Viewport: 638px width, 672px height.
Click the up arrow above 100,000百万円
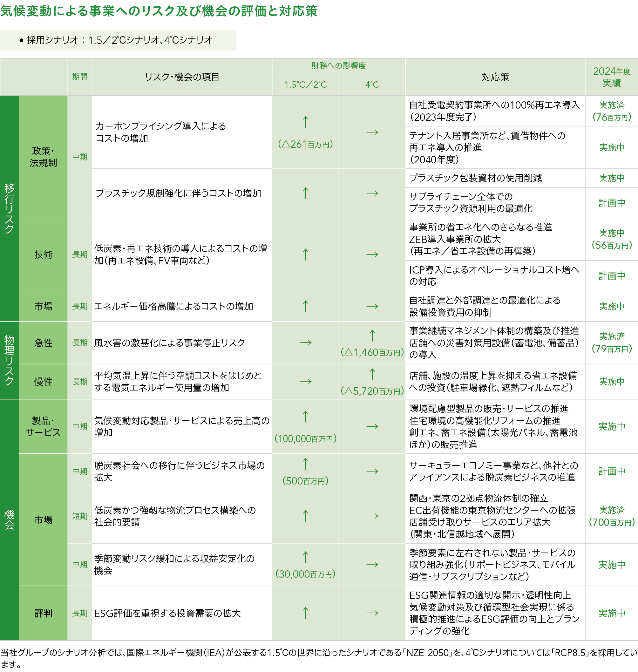point(305,417)
